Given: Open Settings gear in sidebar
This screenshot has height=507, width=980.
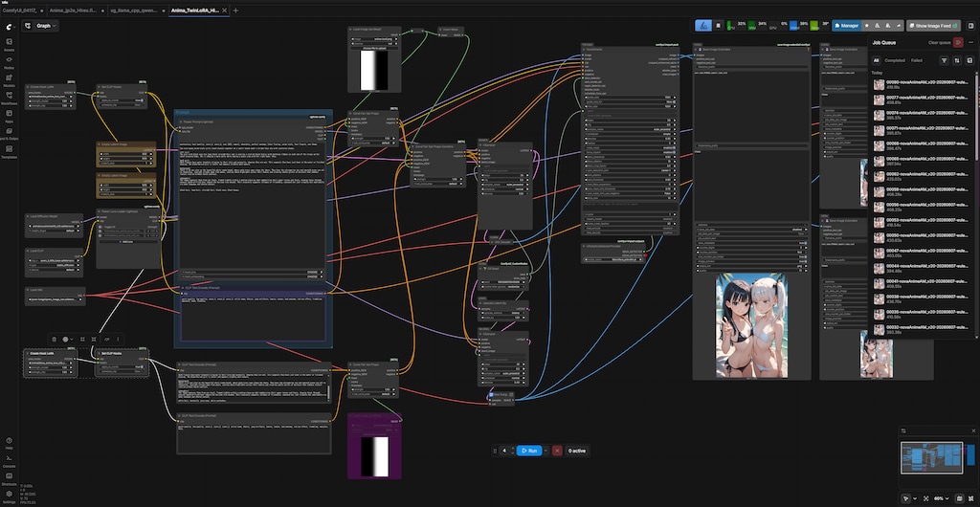Looking at the screenshot, I should tap(10, 494).
